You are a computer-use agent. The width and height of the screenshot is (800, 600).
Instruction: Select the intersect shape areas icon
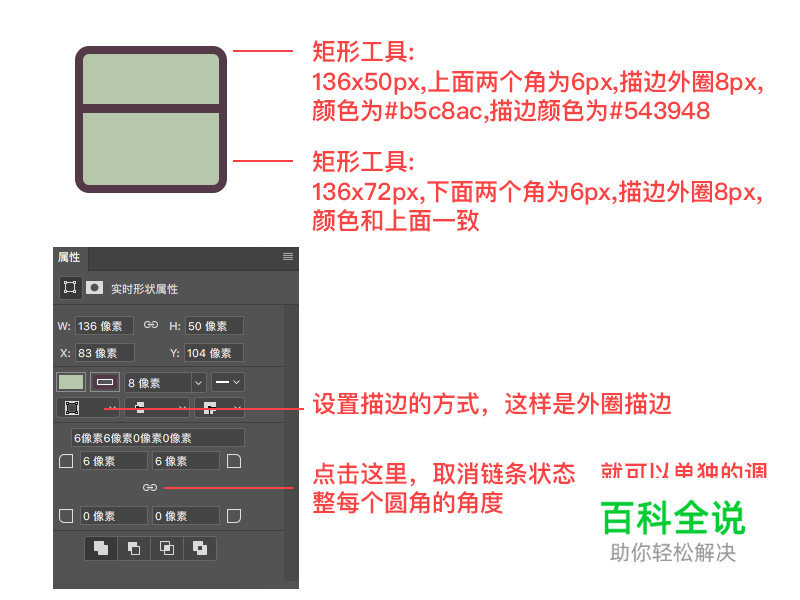167,548
